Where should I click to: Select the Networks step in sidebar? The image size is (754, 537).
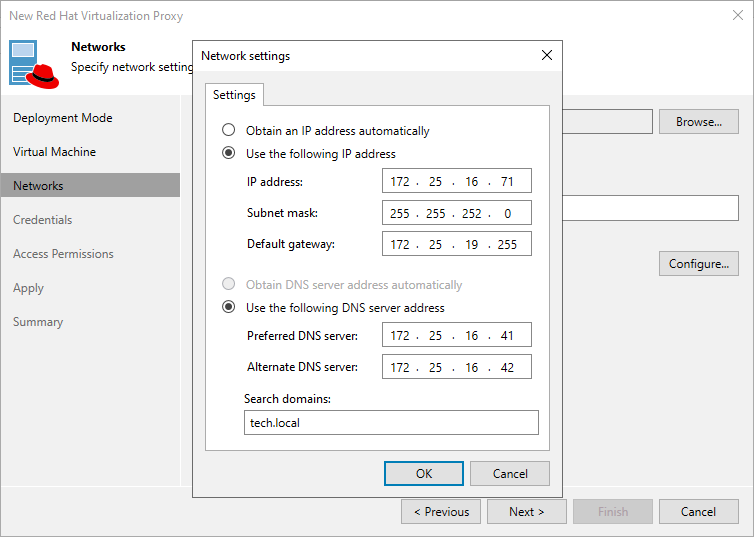point(38,186)
